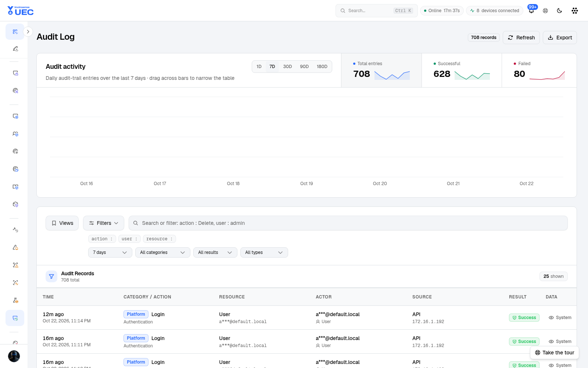Open the Filters dropdown
This screenshot has width=588, height=368.
click(x=104, y=223)
